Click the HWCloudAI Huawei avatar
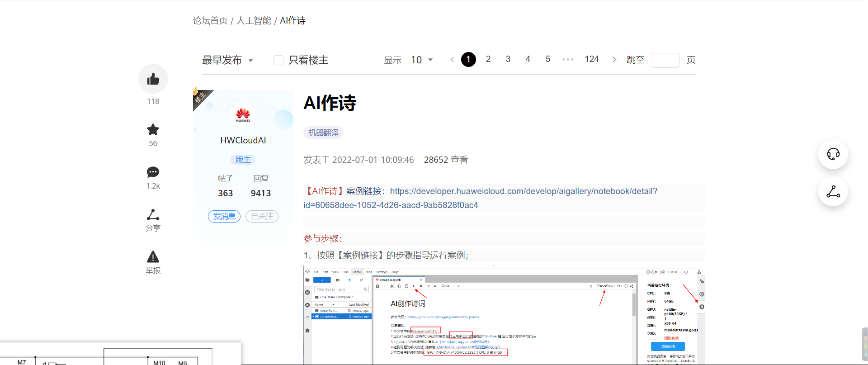 coord(243,115)
